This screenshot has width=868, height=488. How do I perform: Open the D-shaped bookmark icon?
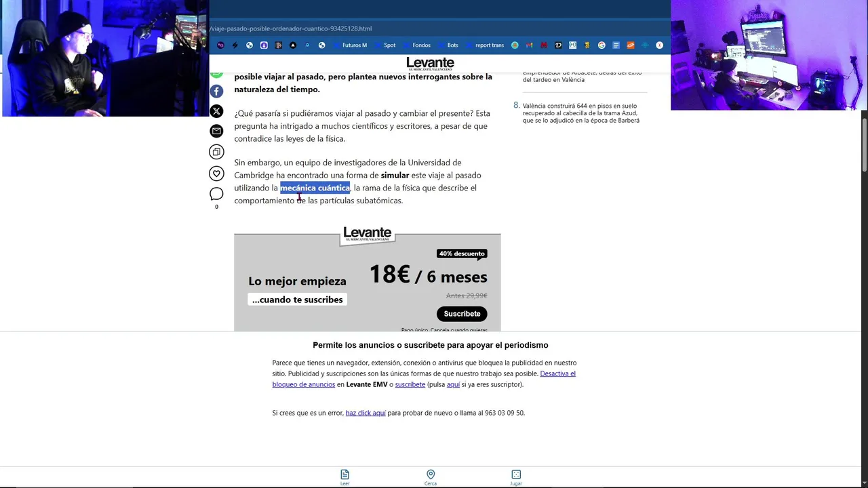click(x=558, y=45)
